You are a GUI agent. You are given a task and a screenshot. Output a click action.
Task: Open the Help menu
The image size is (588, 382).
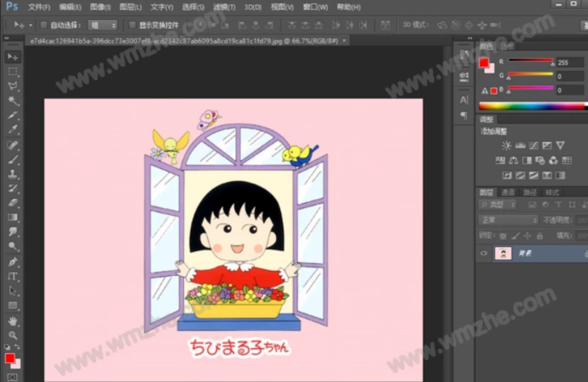(348, 7)
